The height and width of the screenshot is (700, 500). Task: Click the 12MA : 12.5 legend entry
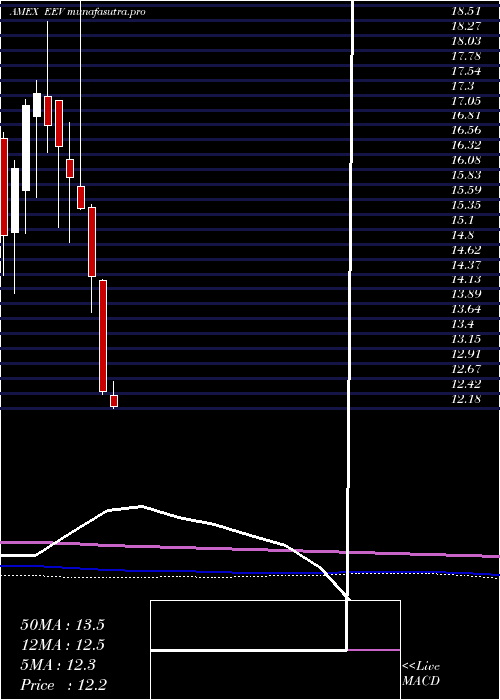(x=62, y=645)
